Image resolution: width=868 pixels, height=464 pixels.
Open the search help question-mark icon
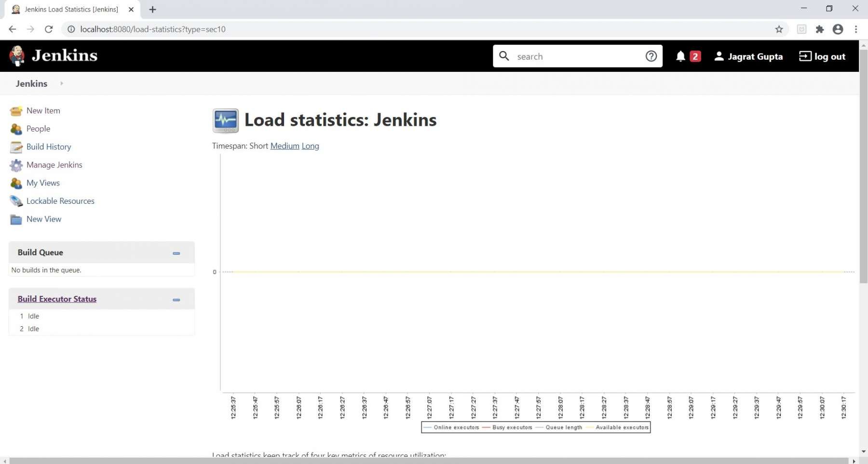pos(651,56)
